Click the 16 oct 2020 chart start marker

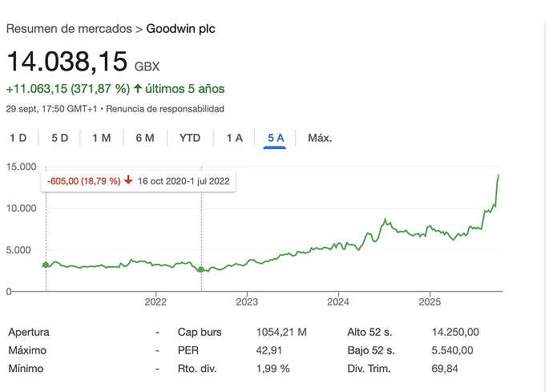[46, 265]
